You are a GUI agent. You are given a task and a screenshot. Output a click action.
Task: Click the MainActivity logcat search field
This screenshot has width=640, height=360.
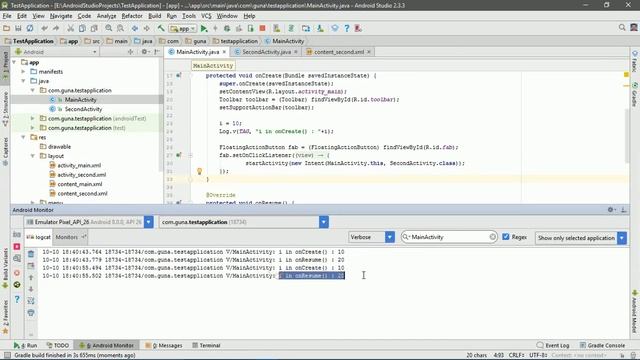click(x=449, y=237)
